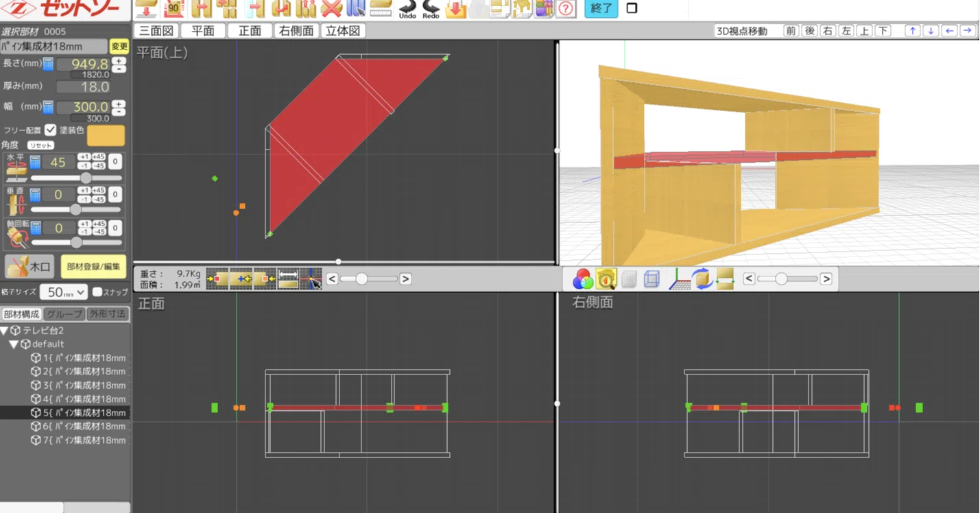Set 3D viewpoint to 上 (top)
The height and width of the screenshot is (513, 980).
click(x=864, y=31)
